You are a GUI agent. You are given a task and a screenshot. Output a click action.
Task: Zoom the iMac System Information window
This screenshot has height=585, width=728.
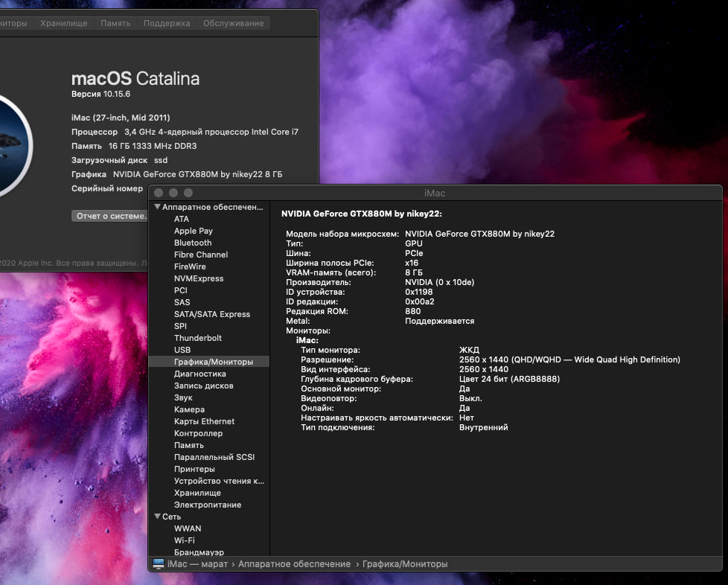tap(188, 193)
